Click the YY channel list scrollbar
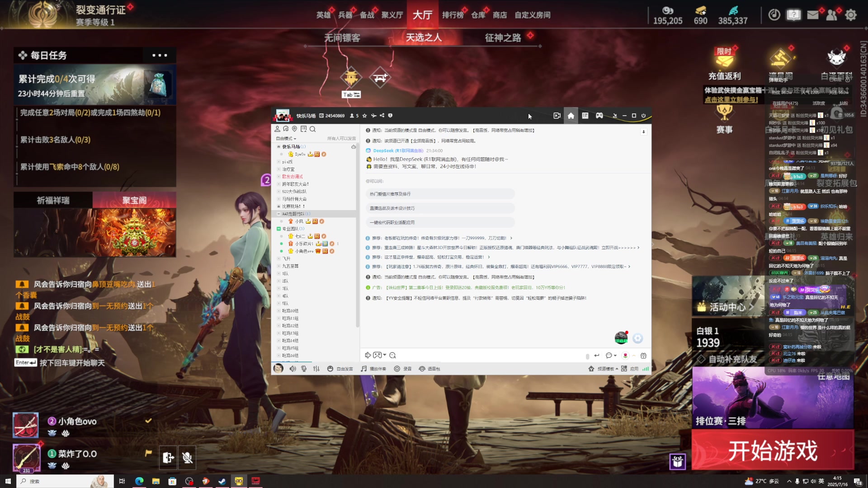Screen dimensions: 868x488 tap(358, 235)
